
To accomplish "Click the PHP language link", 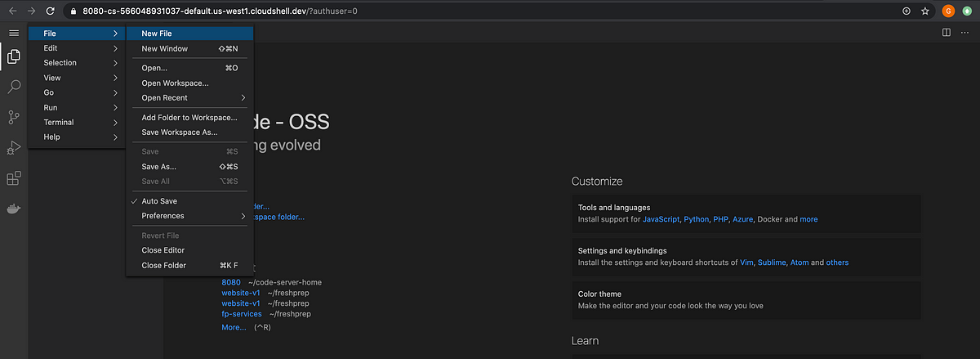I will pos(721,219).
